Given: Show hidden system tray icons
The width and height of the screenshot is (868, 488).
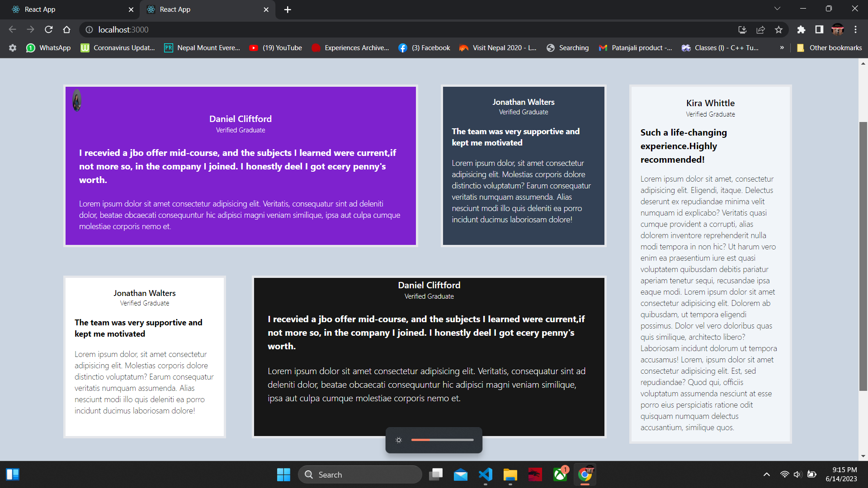Looking at the screenshot, I should 767,474.
